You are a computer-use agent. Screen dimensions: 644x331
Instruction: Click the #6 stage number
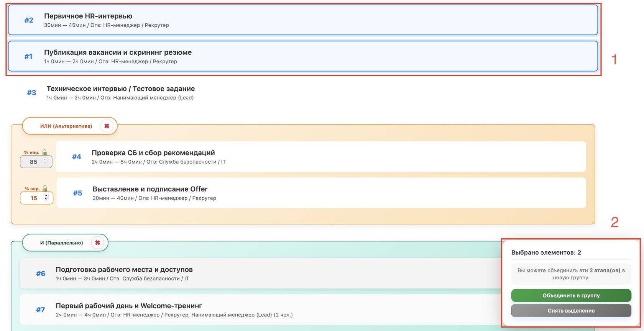41,274
